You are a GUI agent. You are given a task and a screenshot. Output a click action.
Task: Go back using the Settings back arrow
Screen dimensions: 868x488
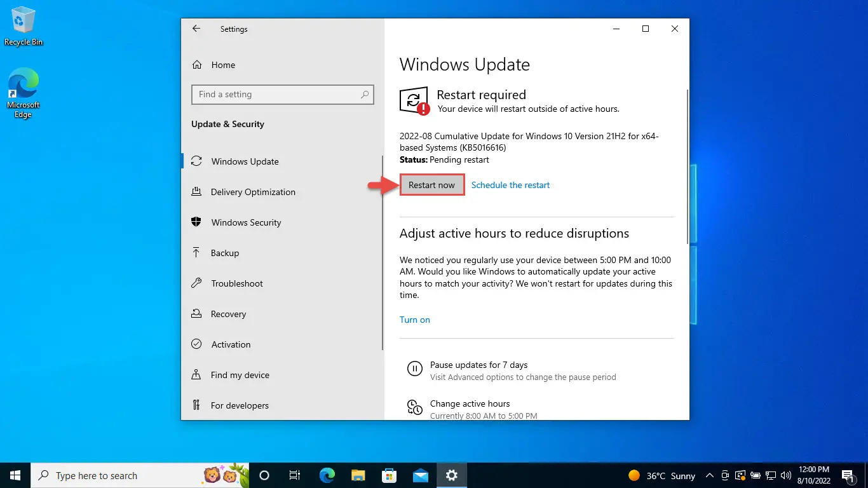click(196, 29)
